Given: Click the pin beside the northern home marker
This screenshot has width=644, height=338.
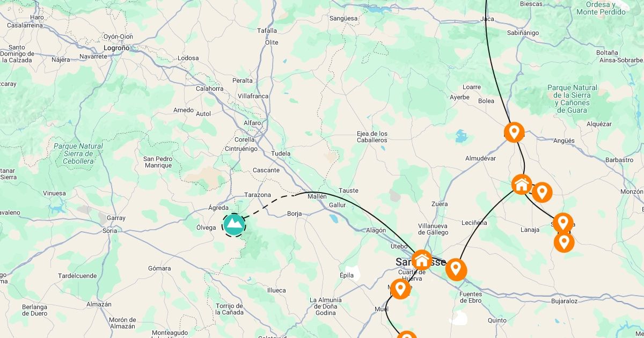Looking at the screenshot, I should tap(542, 193).
